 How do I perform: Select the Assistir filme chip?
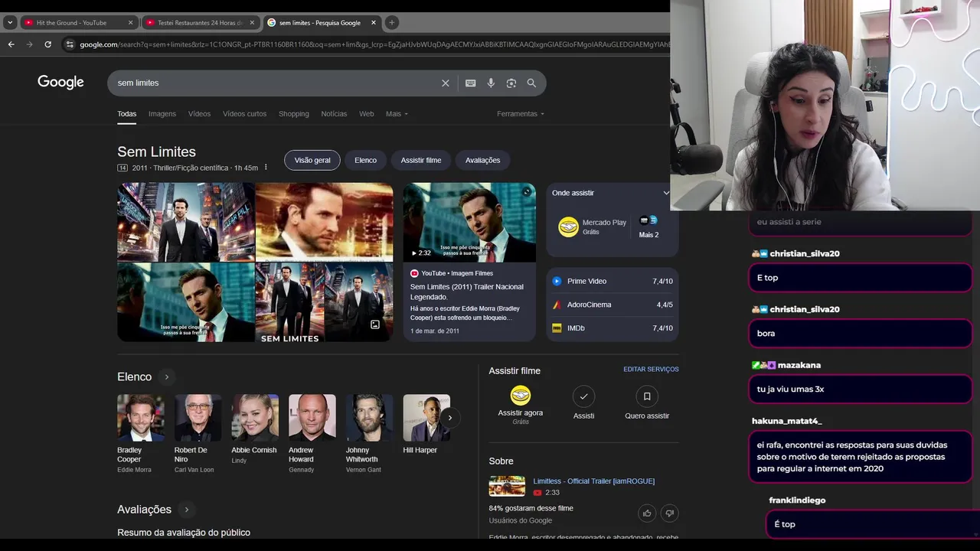click(x=421, y=160)
